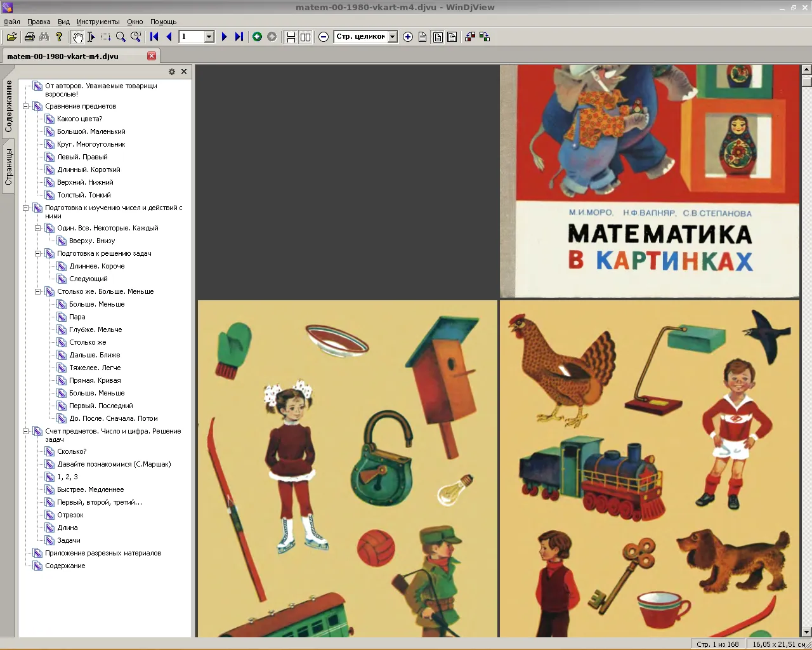Open sidebar panel settings gear

tap(171, 72)
